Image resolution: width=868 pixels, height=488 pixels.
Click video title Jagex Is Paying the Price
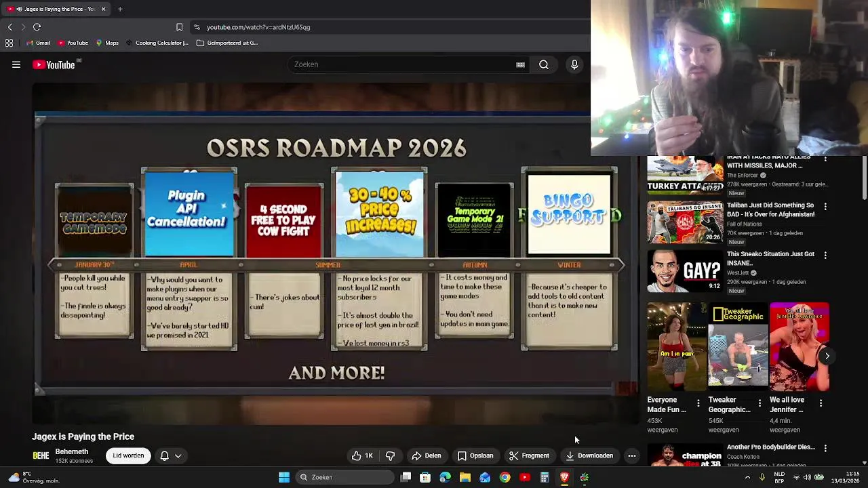(83, 436)
